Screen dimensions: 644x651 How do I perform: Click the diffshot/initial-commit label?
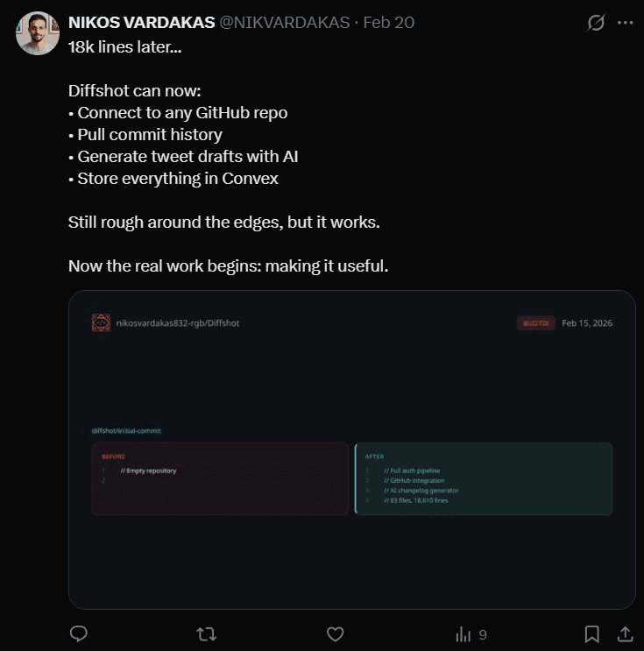coord(126,431)
